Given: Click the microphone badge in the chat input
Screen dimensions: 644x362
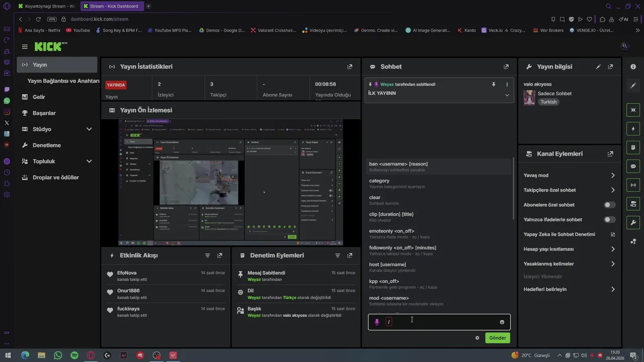Looking at the screenshot, I should coord(377,322).
